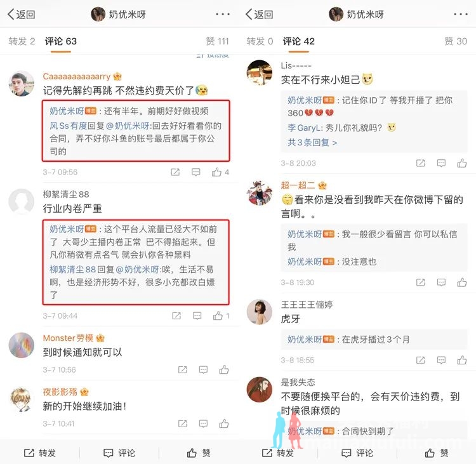
Task: Toggle like on 柳絮清尘88's comment
Action: [218, 316]
